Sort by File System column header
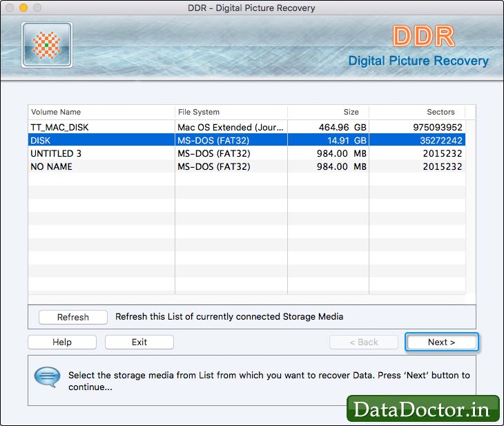 pos(231,112)
